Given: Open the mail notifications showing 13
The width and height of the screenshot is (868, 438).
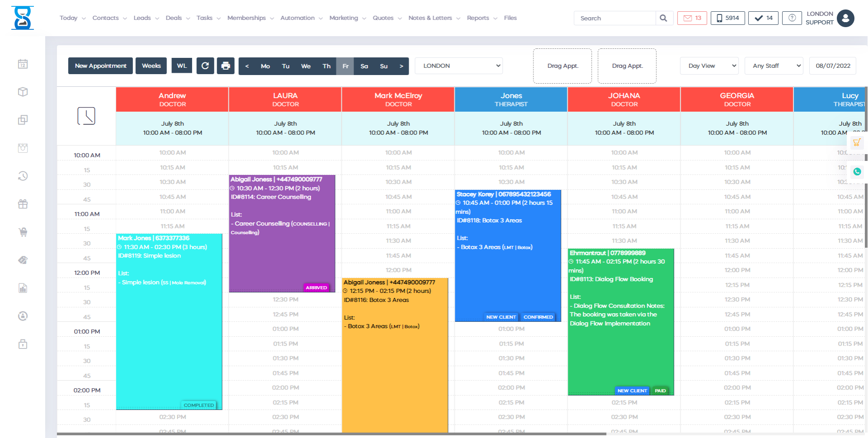Looking at the screenshot, I should [692, 18].
